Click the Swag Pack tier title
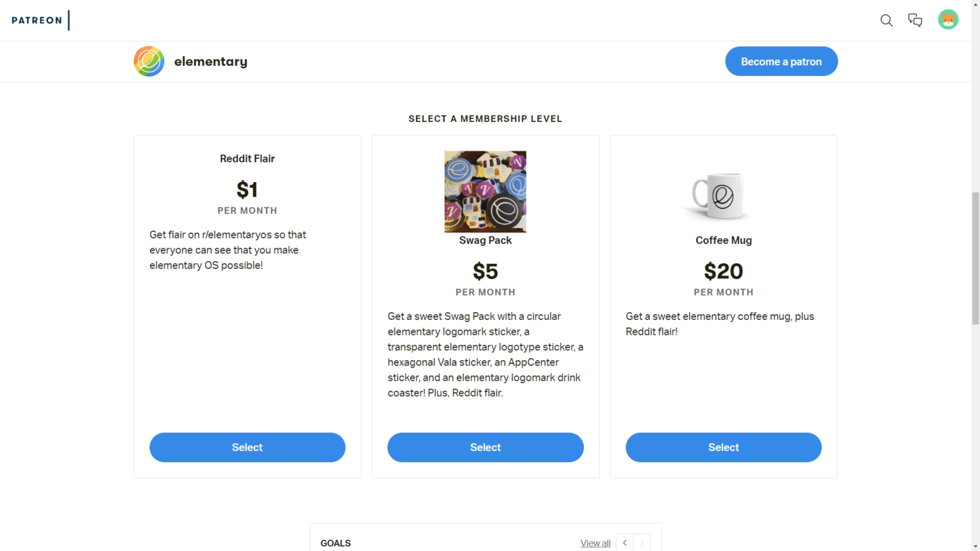Viewport: 980px width, 551px height. tap(485, 240)
